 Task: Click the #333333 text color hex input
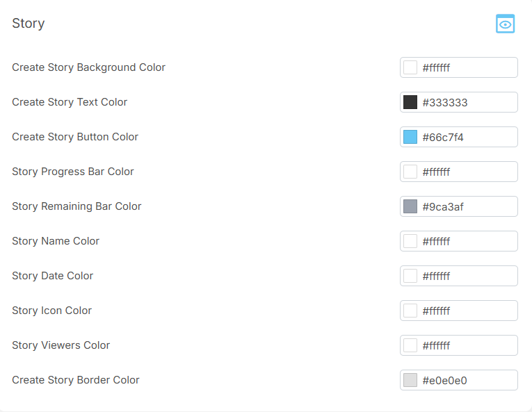[467, 102]
